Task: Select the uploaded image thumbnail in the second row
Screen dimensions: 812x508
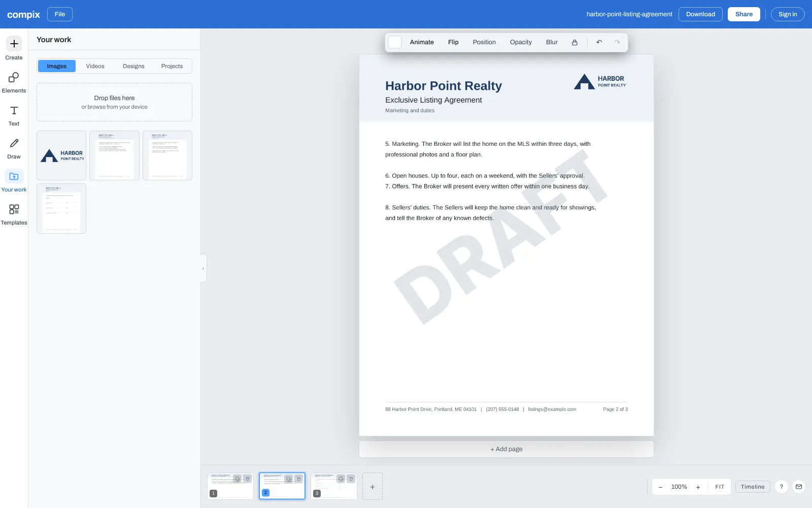Action: coord(61,209)
